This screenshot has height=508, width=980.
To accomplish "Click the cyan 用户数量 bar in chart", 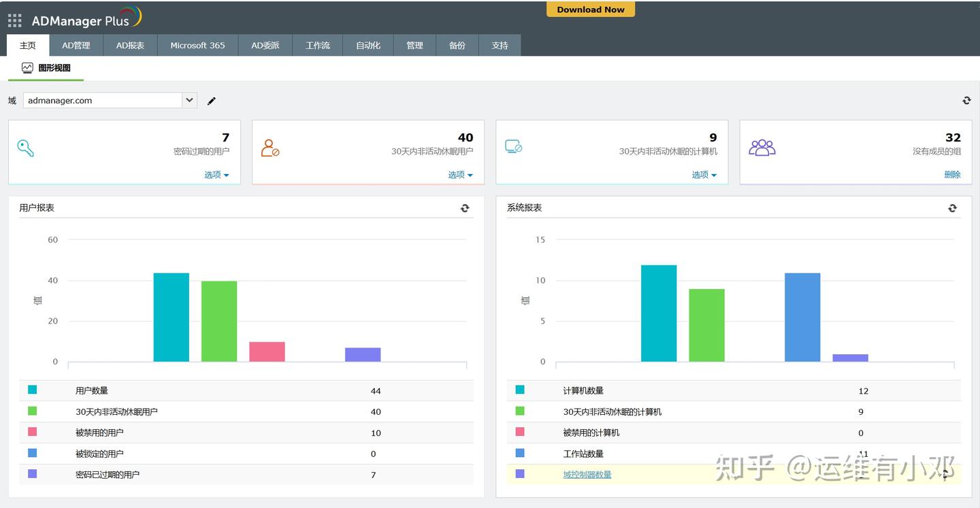I will coord(171,318).
